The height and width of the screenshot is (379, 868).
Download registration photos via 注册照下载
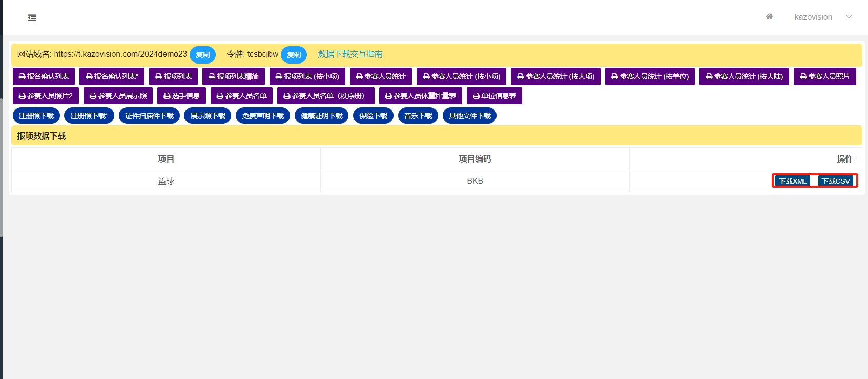tap(36, 116)
